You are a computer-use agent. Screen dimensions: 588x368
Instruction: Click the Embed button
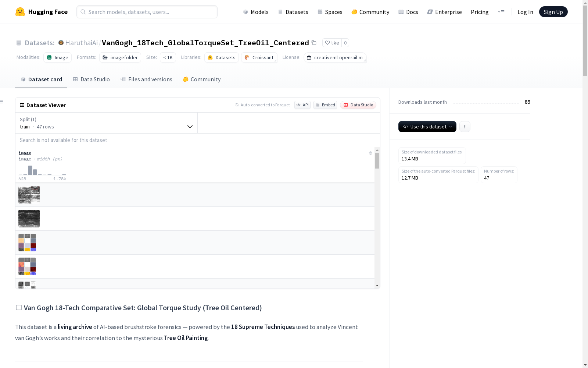pos(325,105)
